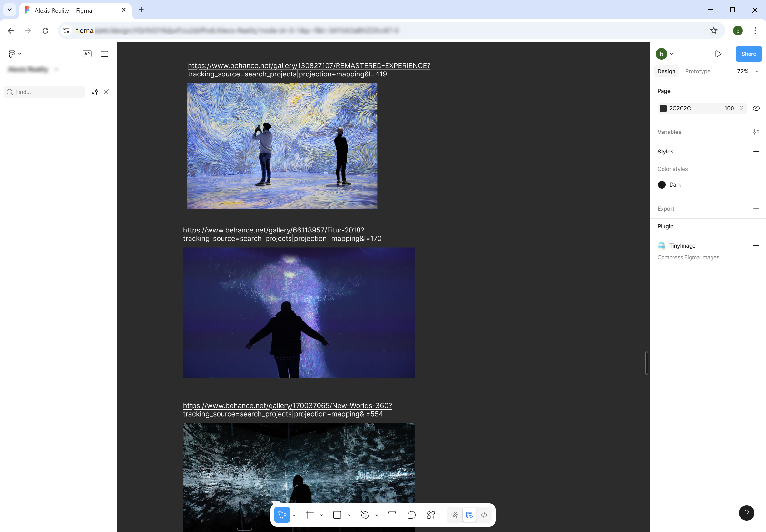Toggle Dev Mode in bottom toolbar

(484, 515)
